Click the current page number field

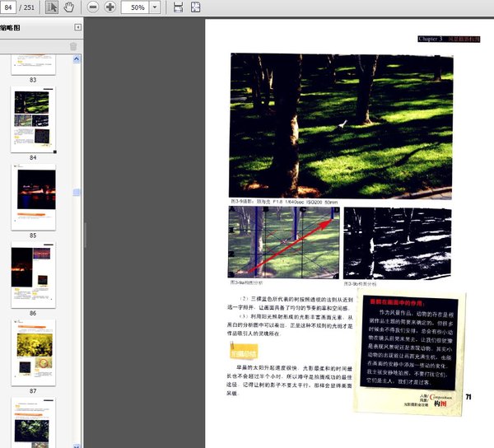pos(10,7)
